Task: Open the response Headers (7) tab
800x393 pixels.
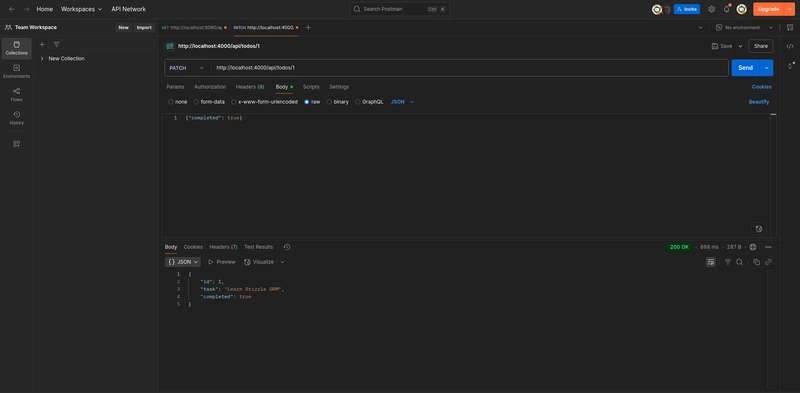Action: click(x=223, y=247)
